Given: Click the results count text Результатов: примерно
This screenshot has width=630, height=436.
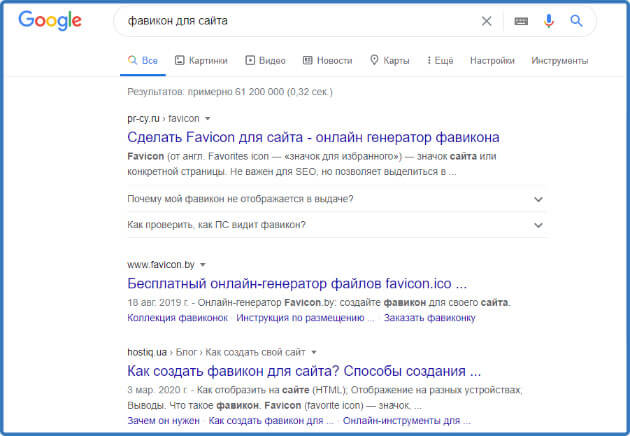Looking at the screenshot, I should (230, 92).
